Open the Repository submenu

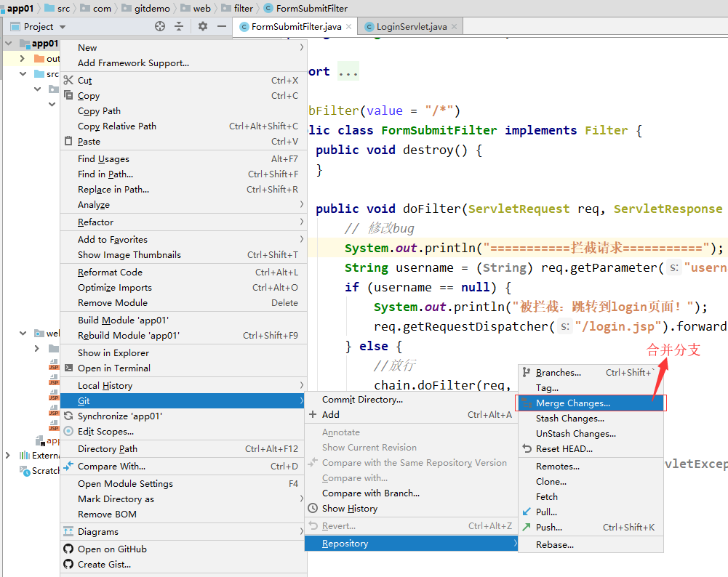click(411, 543)
